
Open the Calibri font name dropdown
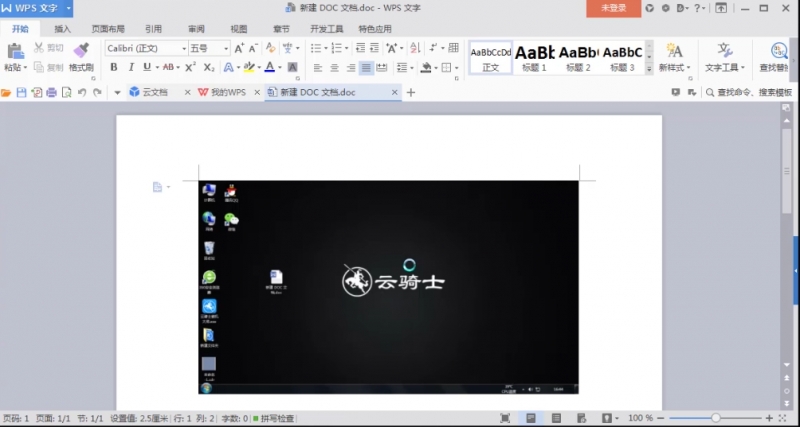tap(184, 48)
